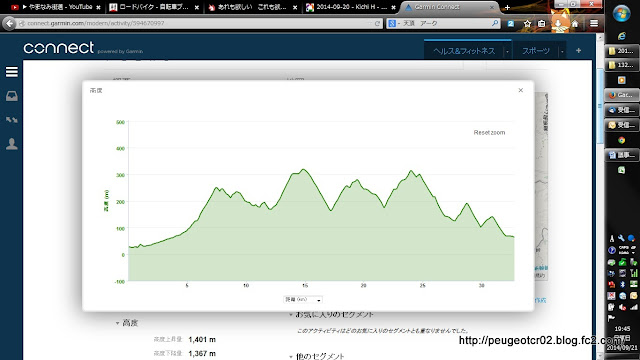Image resolution: width=640 pixels, height=360 pixels.
Task: Close the elevation chart popup
Action: click(520, 90)
